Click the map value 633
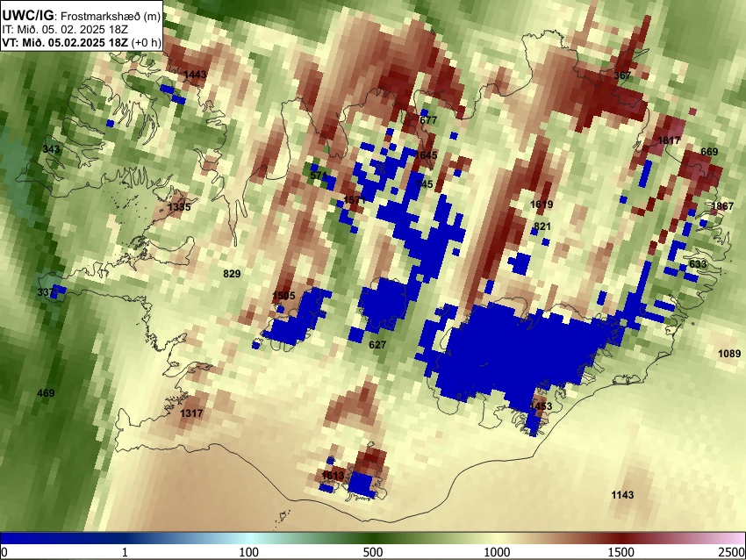The height and width of the screenshot is (560, 746). tap(698, 264)
